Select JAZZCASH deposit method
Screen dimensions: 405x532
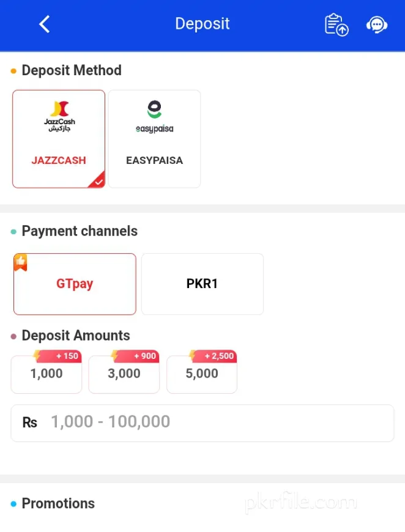pyautogui.click(x=59, y=160)
